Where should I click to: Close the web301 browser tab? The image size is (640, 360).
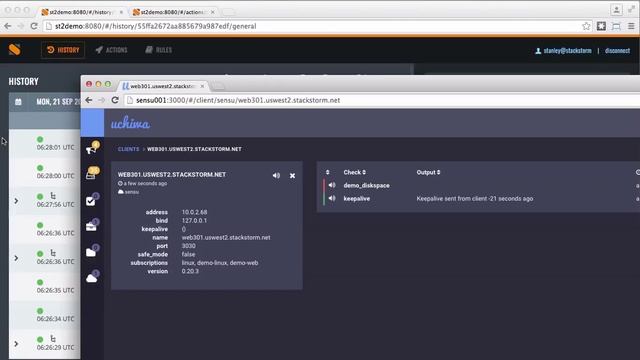tap(202, 86)
